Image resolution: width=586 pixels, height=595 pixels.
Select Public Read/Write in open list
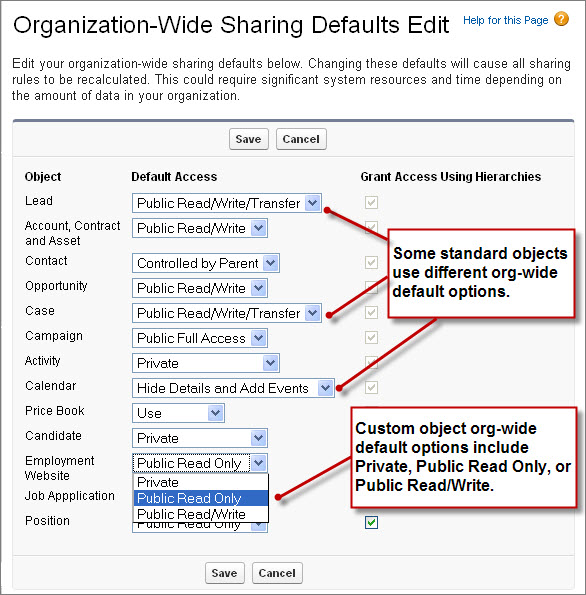(201, 514)
